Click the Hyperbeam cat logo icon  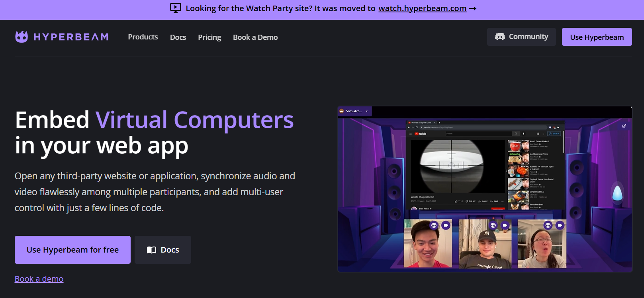[22, 37]
